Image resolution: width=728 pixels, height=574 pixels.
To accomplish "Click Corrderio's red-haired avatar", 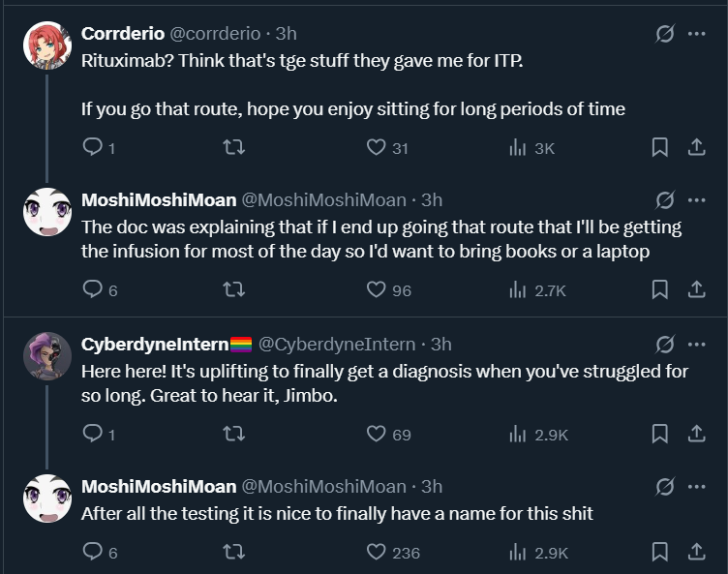I will [x=47, y=45].
